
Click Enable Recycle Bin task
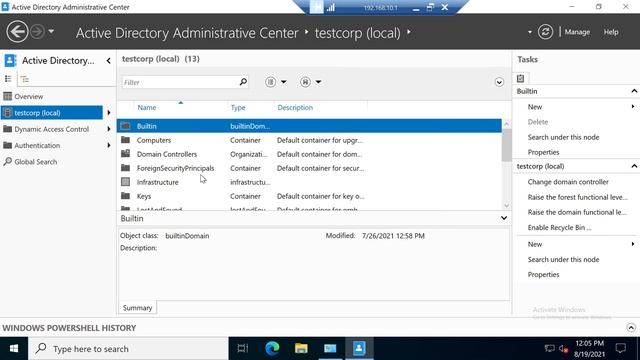[559, 227]
